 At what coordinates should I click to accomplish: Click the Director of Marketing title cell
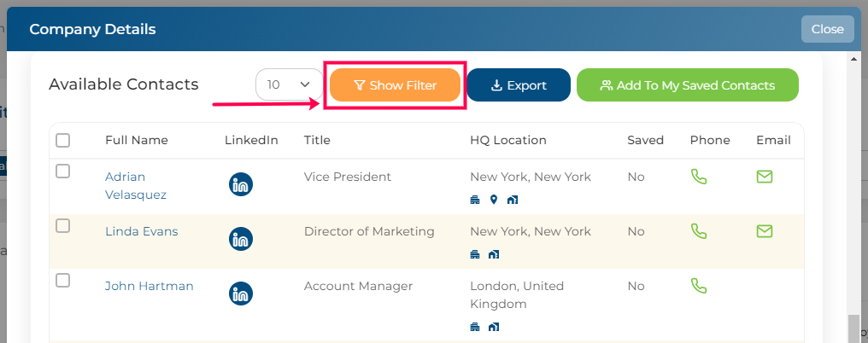click(369, 231)
